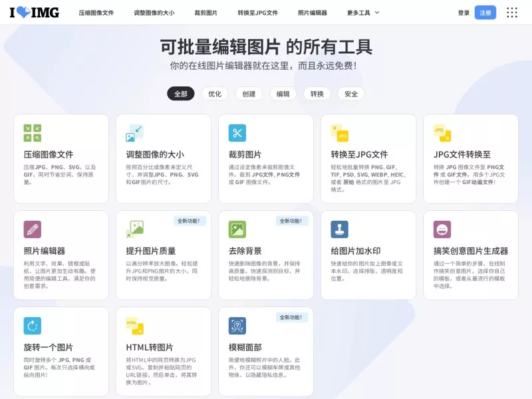
Task: Open the 搞笑创意图片生成器 card title
Action: click(471, 251)
